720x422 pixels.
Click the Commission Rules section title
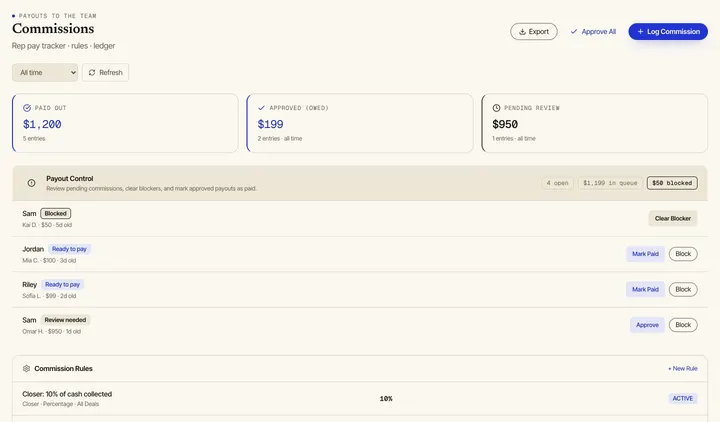[x=63, y=368]
